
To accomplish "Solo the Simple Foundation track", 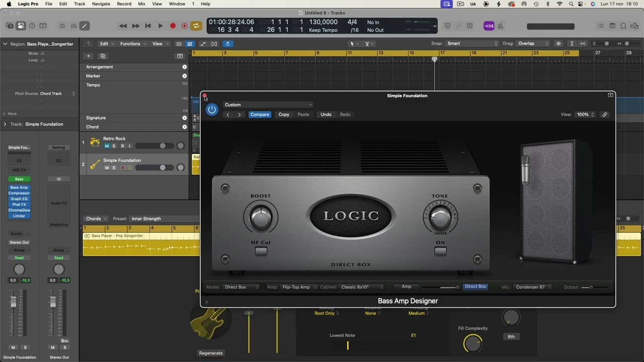I will (x=114, y=167).
